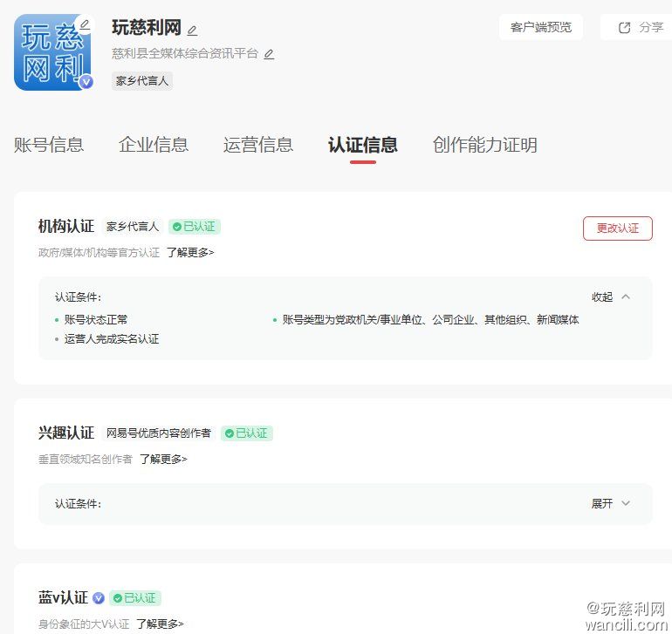Select the 运营信息 tab
Image resolution: width=672 pixels, height=634 pixels.
coord(258,145)
